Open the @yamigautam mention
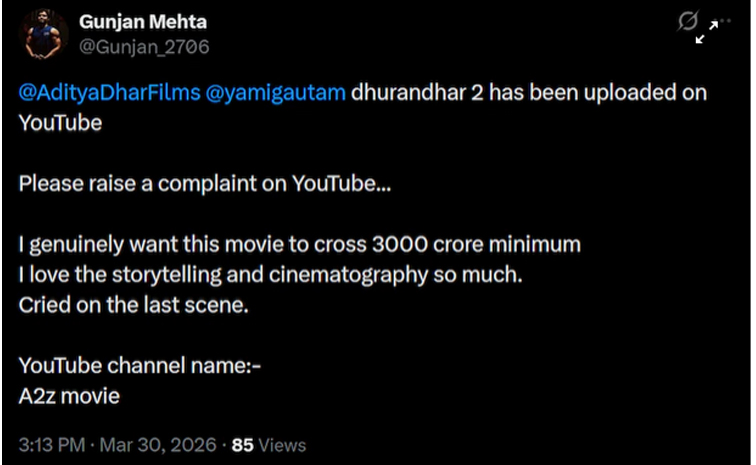Screen dimensions: 756x465 tap(272, 93)
